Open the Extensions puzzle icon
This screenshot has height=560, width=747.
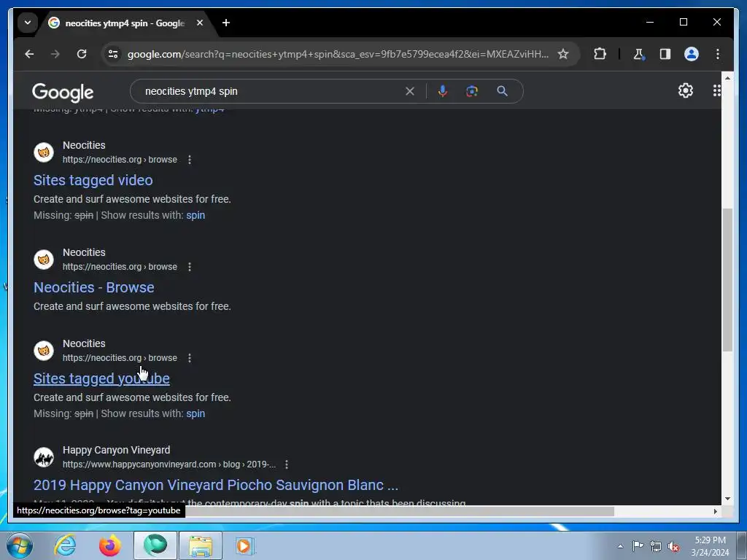point(600,54)
